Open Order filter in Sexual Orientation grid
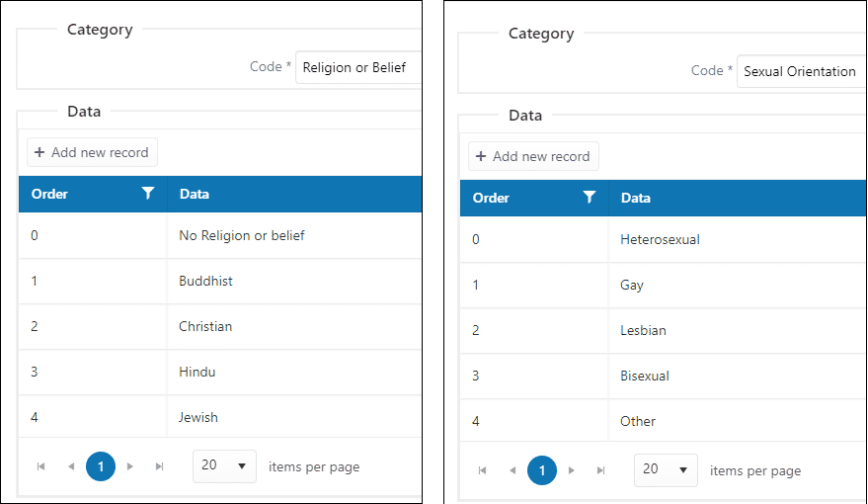868x504 pixels. (589, 198)
